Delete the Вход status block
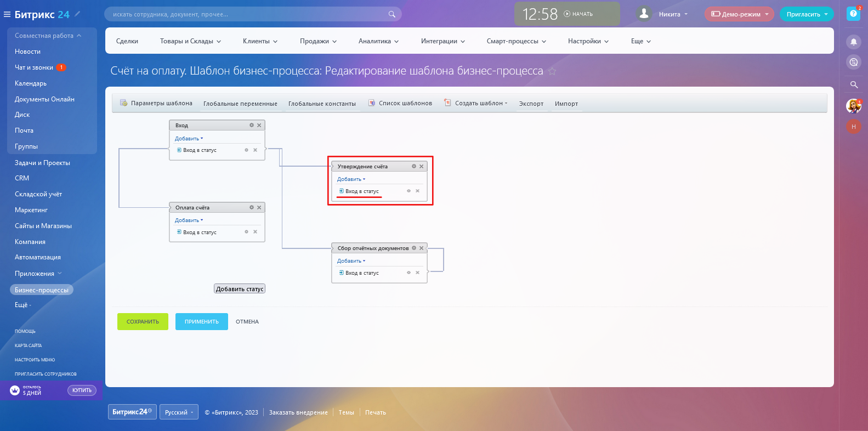Viewport: 868px width, 431px height. point(259,125)
